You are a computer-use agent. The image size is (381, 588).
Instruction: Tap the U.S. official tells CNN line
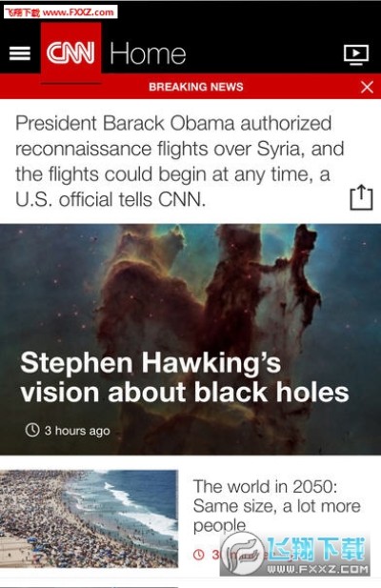(110, 199)
